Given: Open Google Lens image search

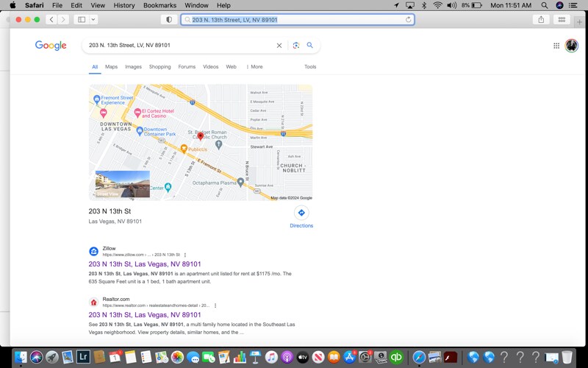Looking at the screenshot, I should (x=296, y=46).
